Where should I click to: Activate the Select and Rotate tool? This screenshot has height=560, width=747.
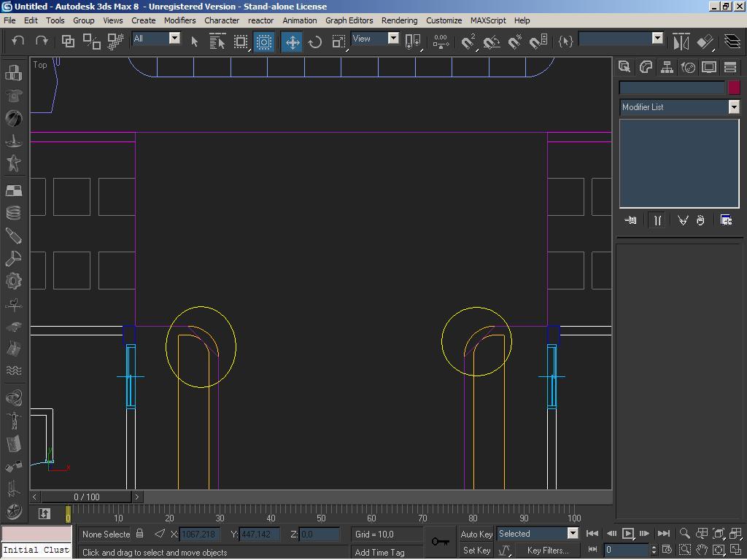[315, 42]
